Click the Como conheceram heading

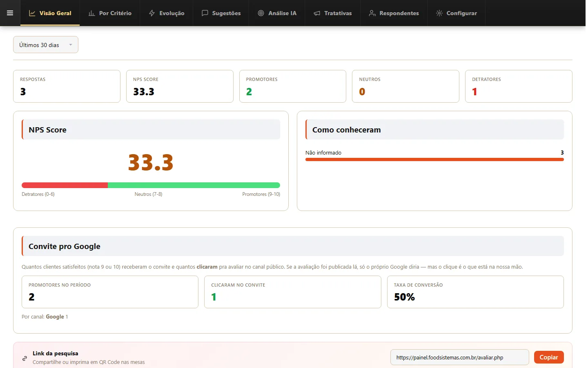pos(347,130)
